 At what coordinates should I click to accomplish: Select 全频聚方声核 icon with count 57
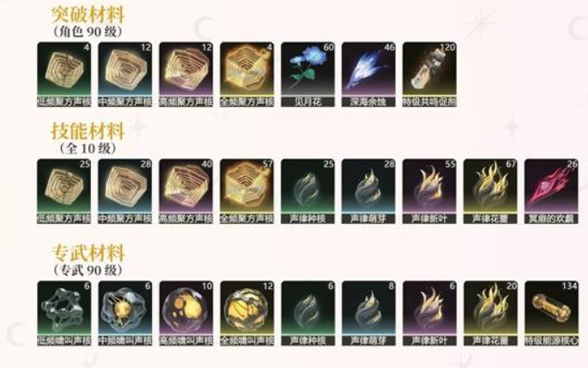click(x=247, y=191)
